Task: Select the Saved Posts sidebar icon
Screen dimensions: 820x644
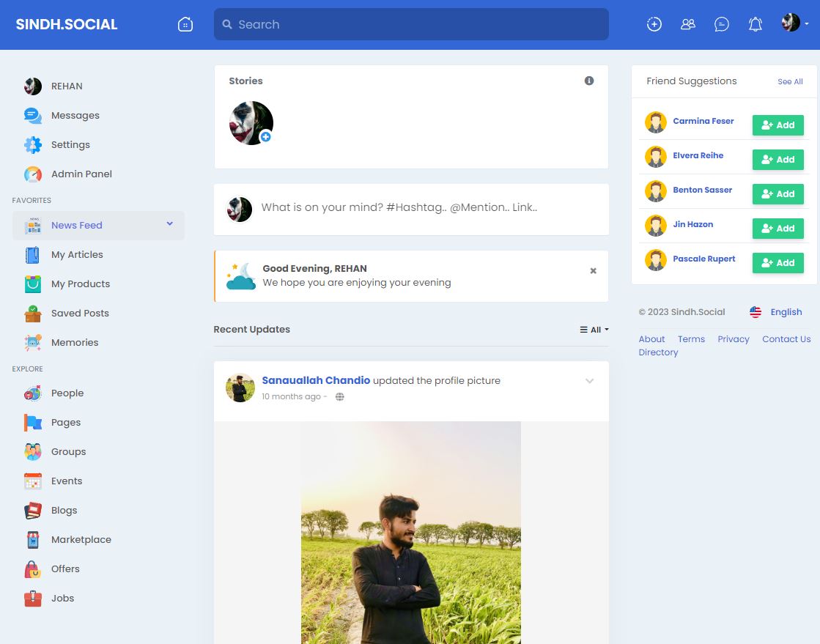Action: [32, 313]
